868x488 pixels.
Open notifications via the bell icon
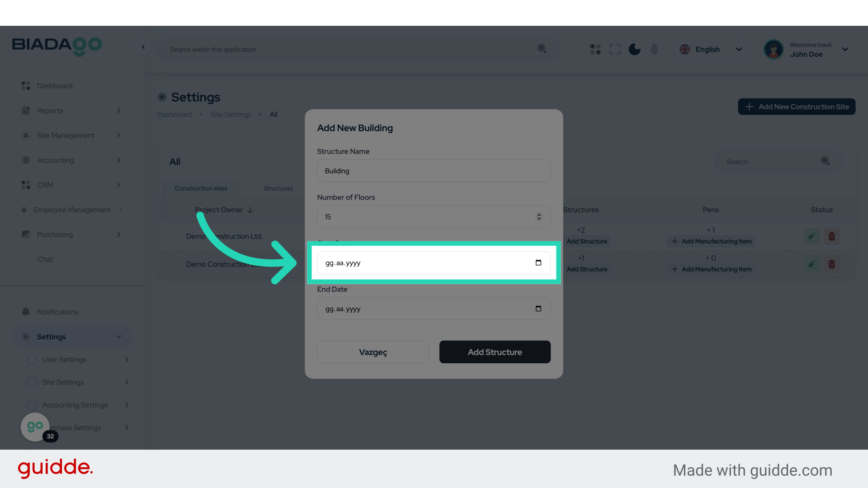[654, 49]
